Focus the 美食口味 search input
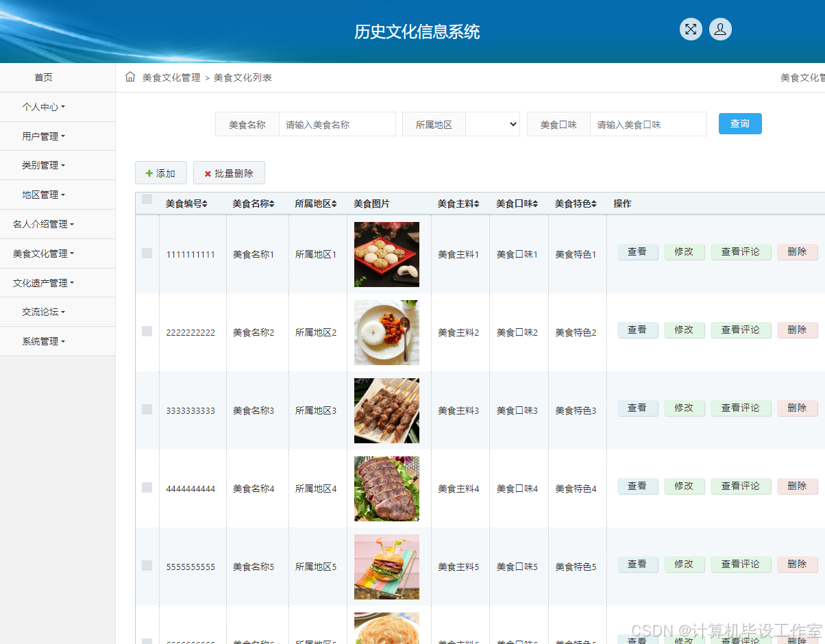Screen dimensions: 825x644 648,124
